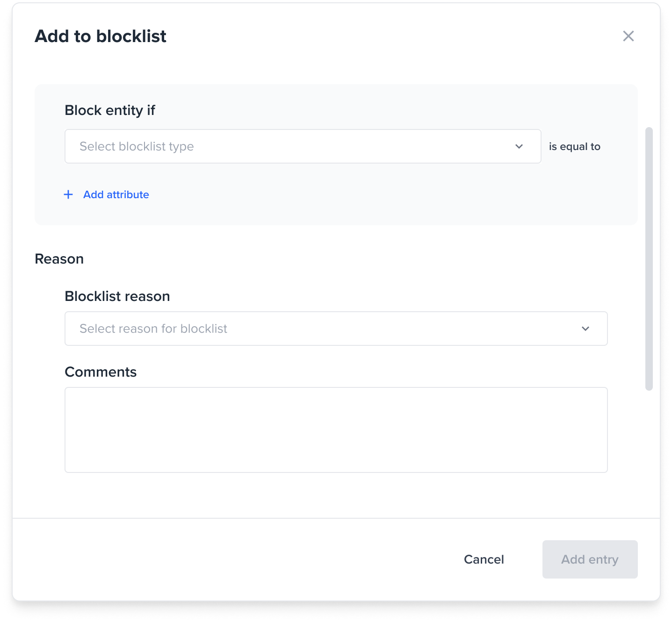The width and height of the screenshot is (672, 622).
Task: Focus the Comments text area
Action: coord(336,430)
